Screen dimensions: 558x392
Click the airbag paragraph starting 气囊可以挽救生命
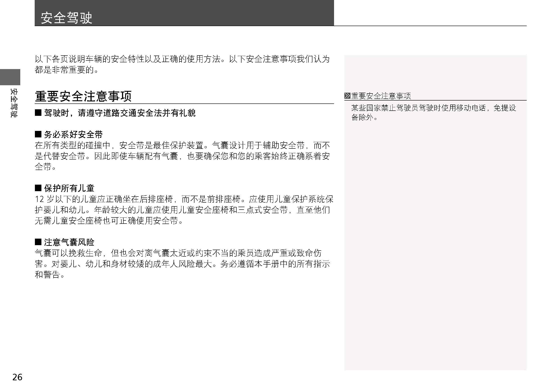click(182, 264)
